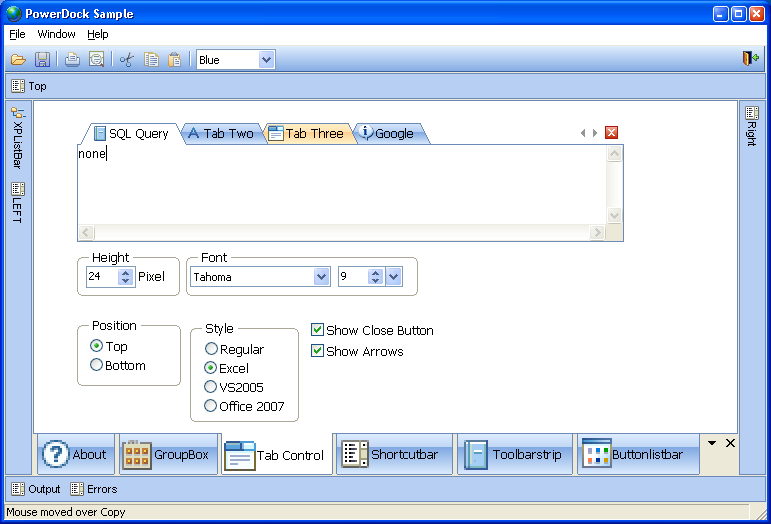Choose VS2005 tab style
This screenshot has width=771, height=524.
[211, 387]
